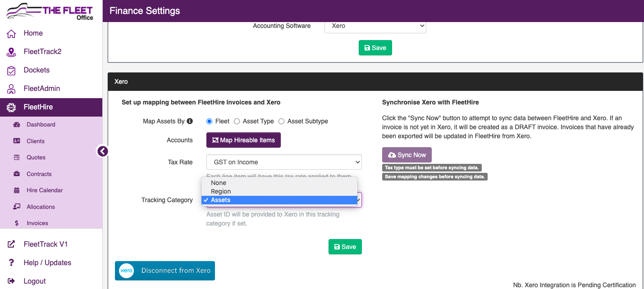This screenshot has width=644, height=289.
Task: Click the Hire Calendar icon
Action: (17, 190)
